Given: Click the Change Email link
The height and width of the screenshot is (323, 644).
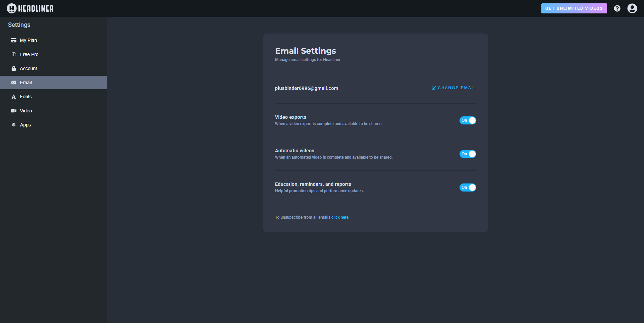Looking at the screenshot, I should click(453, 88).
